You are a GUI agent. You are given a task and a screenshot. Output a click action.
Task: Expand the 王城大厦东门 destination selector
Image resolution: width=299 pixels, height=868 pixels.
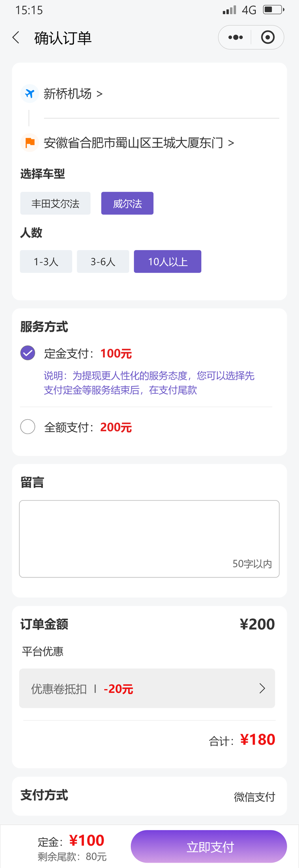pyautogui.click(x=139, y=143)
